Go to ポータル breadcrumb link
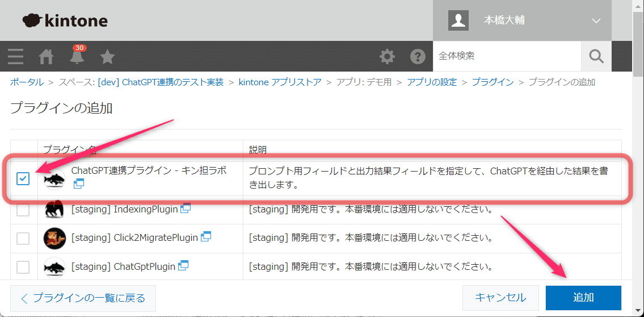644x317 pixels. pos(27,82)
